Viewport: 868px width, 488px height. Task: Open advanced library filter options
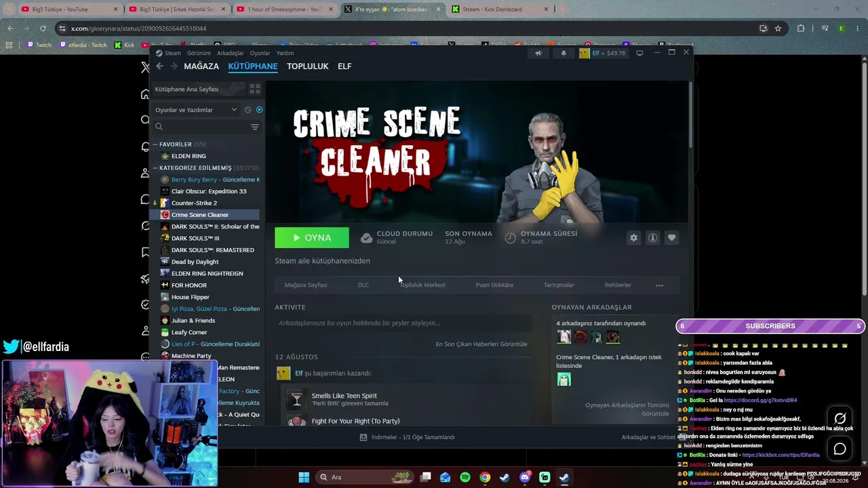(255, 127)
